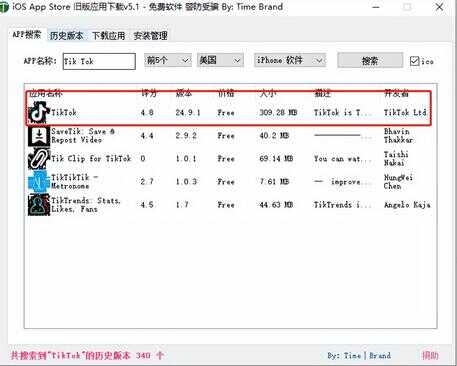Image resolution: width=457 pixels, height=366 pixels.
Task: Click the 44.63 MB size cell
Action: click(x=276, y=205)
